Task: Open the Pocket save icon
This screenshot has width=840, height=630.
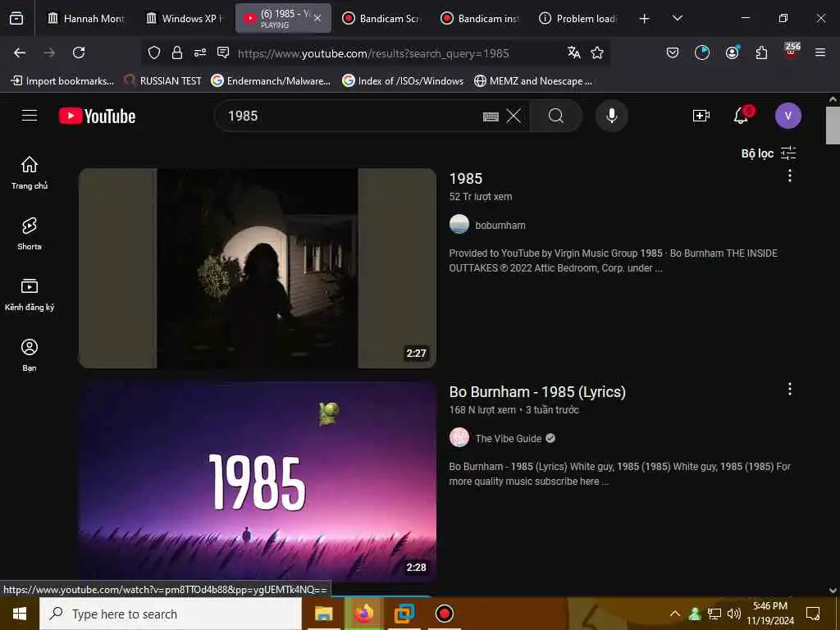Action: click(673, 52)
